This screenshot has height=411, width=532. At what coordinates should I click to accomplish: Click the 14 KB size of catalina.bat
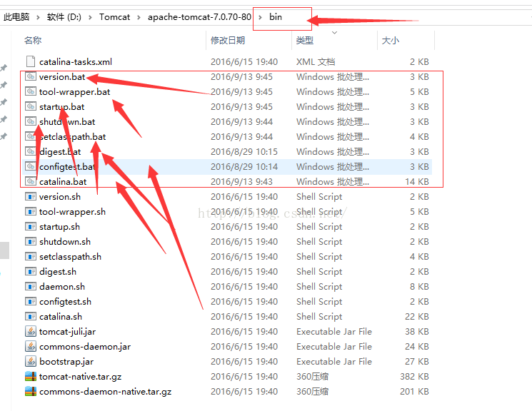[x=417, y=182]
